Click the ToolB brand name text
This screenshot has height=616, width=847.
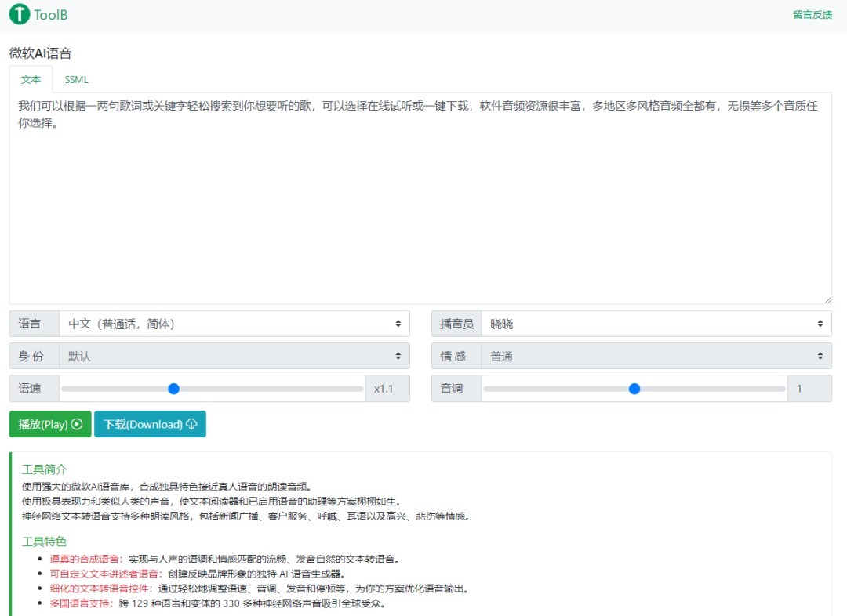pos(51,14)
